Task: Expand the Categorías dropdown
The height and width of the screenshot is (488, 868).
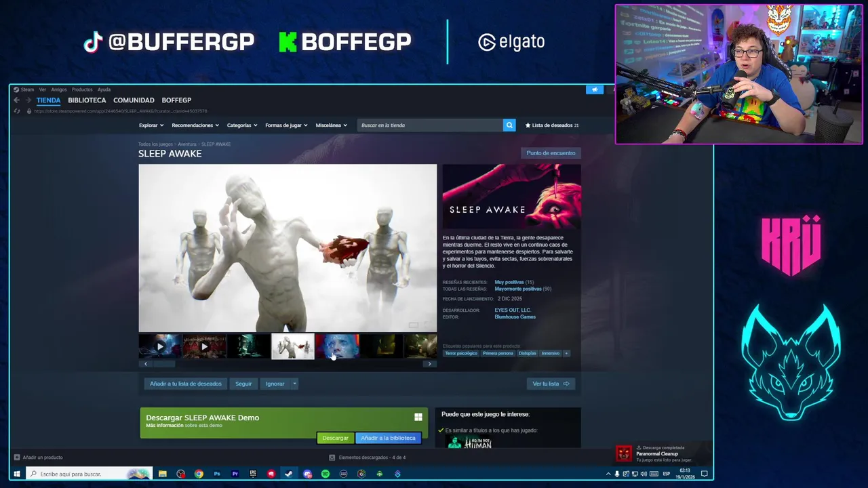Action: click(242, 125)
